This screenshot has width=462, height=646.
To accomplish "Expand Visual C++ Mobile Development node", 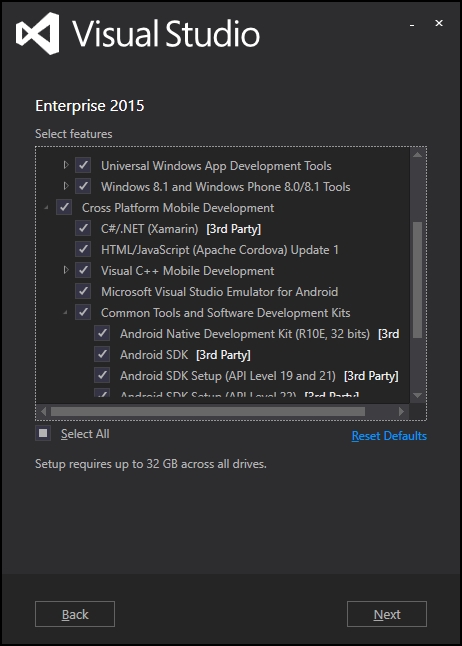I will pos(66,270).
